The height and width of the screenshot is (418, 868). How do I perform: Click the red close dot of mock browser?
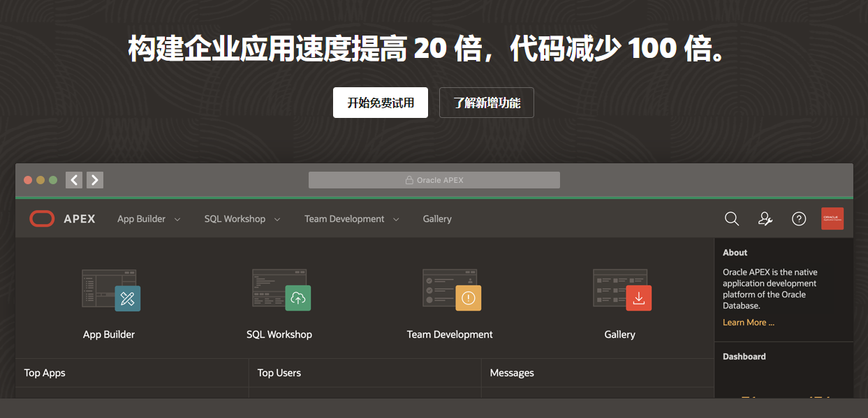pos(28,180)
